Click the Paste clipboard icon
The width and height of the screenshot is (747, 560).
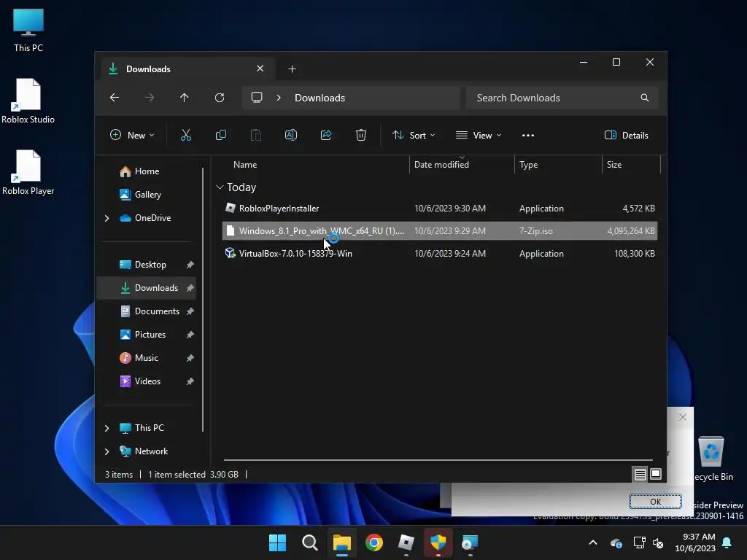(256, 135)
